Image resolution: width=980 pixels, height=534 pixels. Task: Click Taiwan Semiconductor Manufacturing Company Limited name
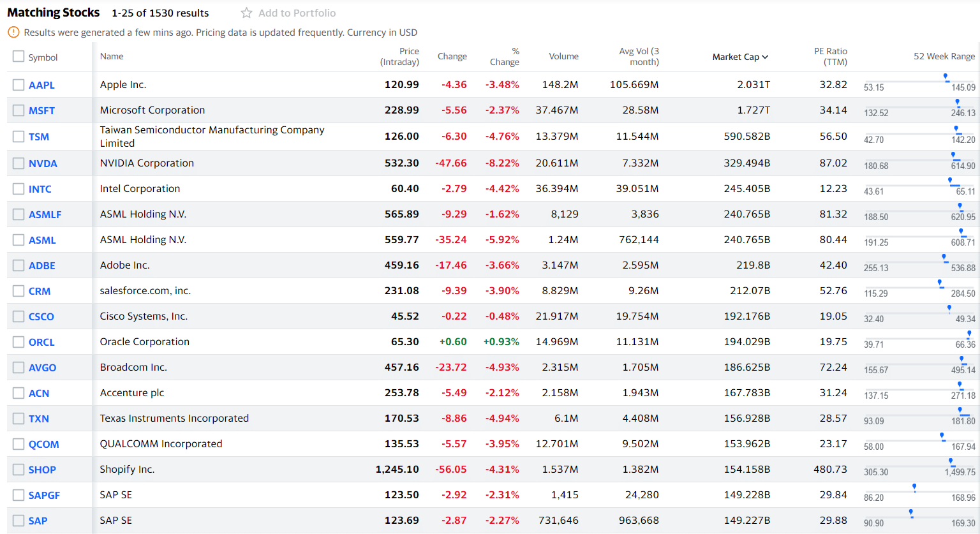(212, 137)
